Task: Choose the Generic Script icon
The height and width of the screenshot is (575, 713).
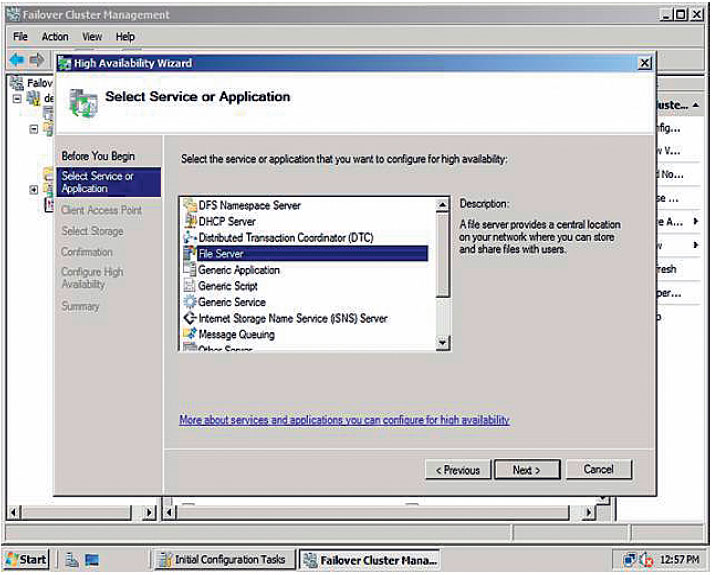Action: (x=189, y=286)
